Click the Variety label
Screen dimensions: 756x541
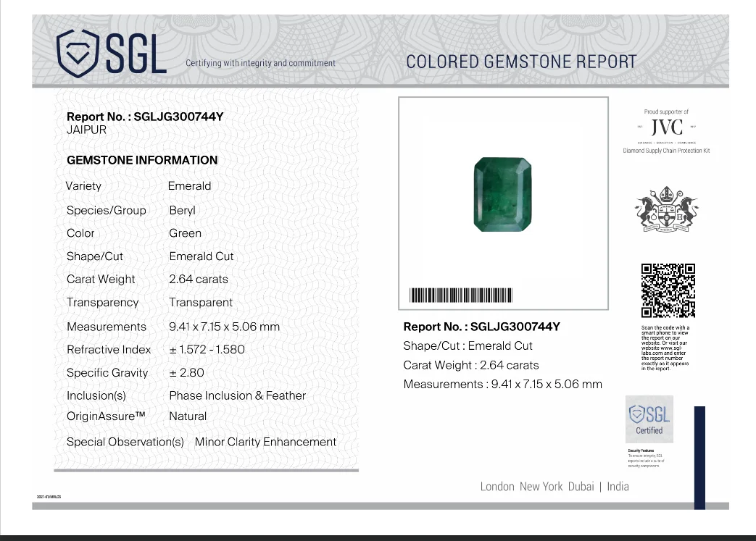83,186
